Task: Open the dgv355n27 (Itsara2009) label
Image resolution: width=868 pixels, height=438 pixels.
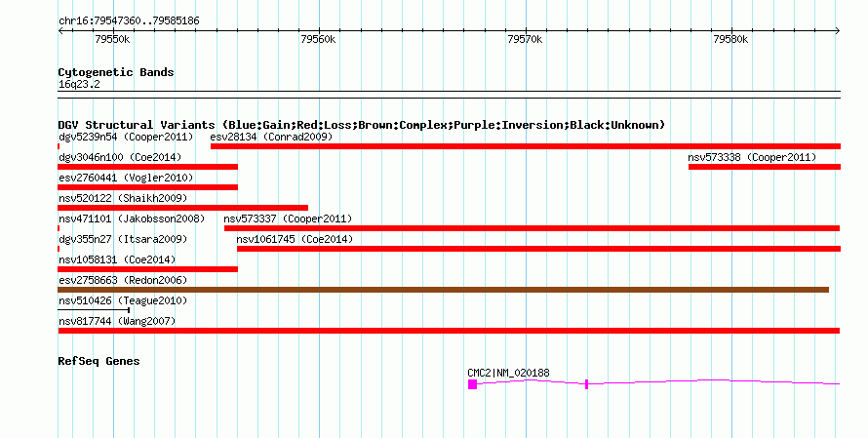Action: (x=123, y=239)
